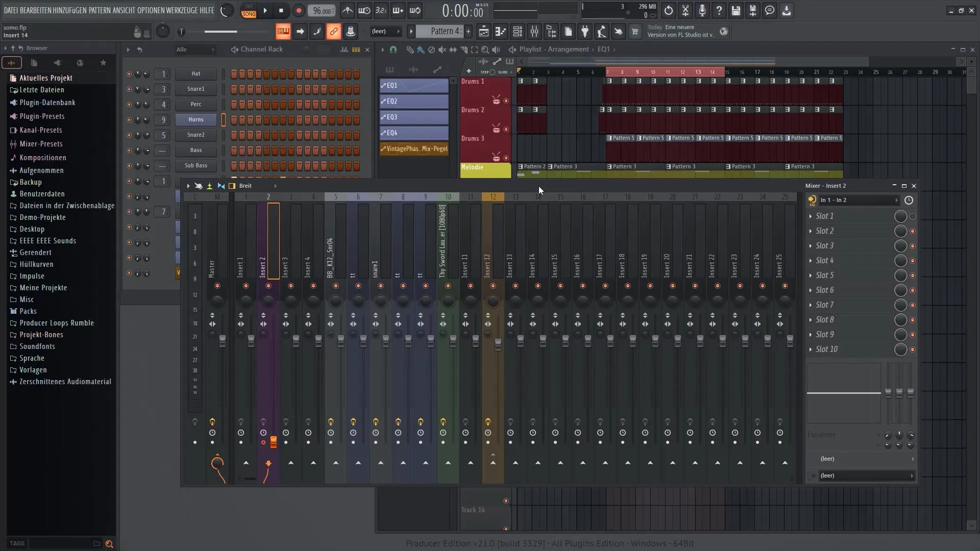
Task: Toggle mute on Bass channel
Action: [x=129, y=150]
